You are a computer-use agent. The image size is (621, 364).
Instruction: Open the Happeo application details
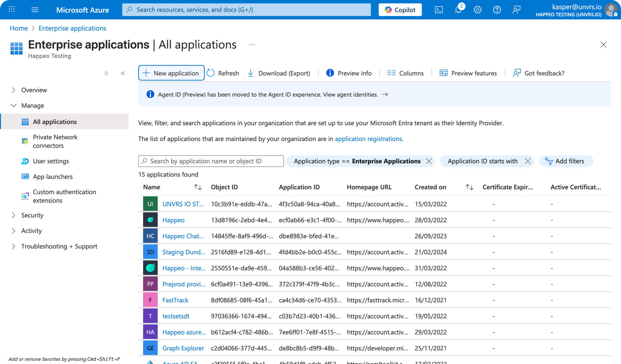[173, 220]
